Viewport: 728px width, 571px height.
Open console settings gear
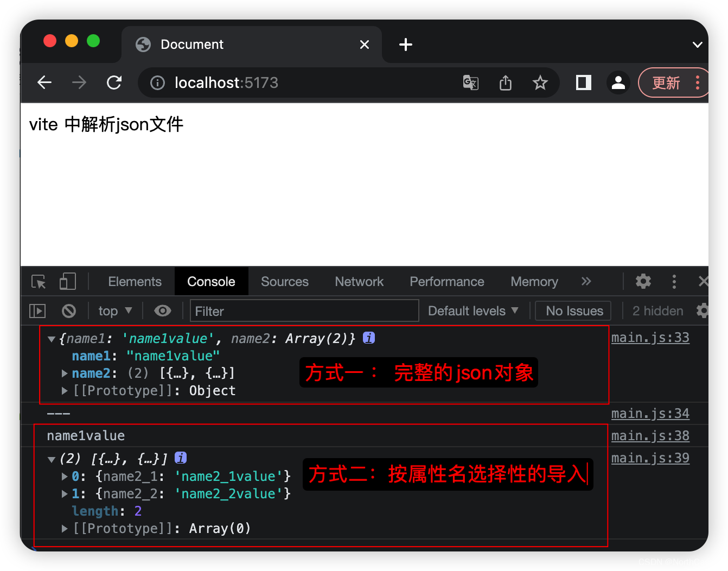[x=703, y=310]
